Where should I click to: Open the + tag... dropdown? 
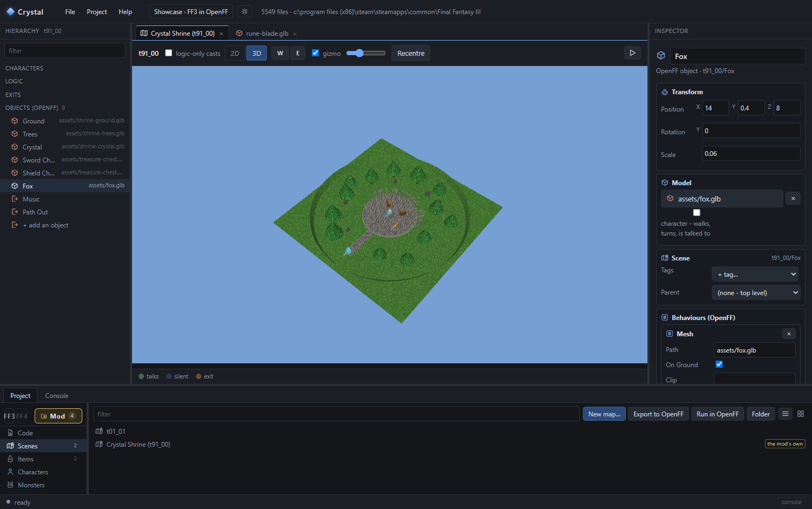(756, 275)
